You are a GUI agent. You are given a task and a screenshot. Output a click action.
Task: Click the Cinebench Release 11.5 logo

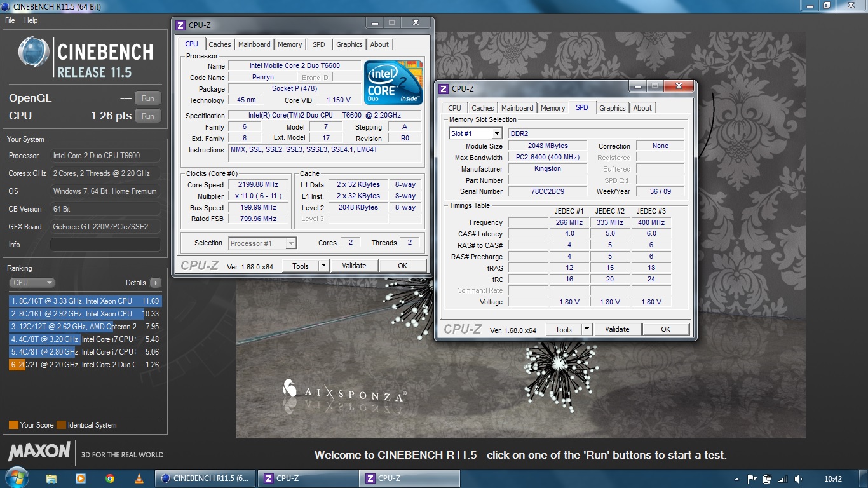86,57
